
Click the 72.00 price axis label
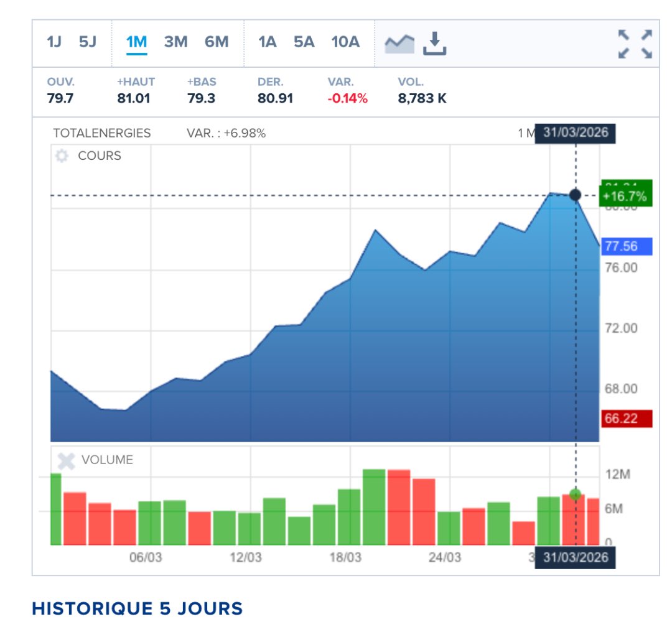(621, 328)
